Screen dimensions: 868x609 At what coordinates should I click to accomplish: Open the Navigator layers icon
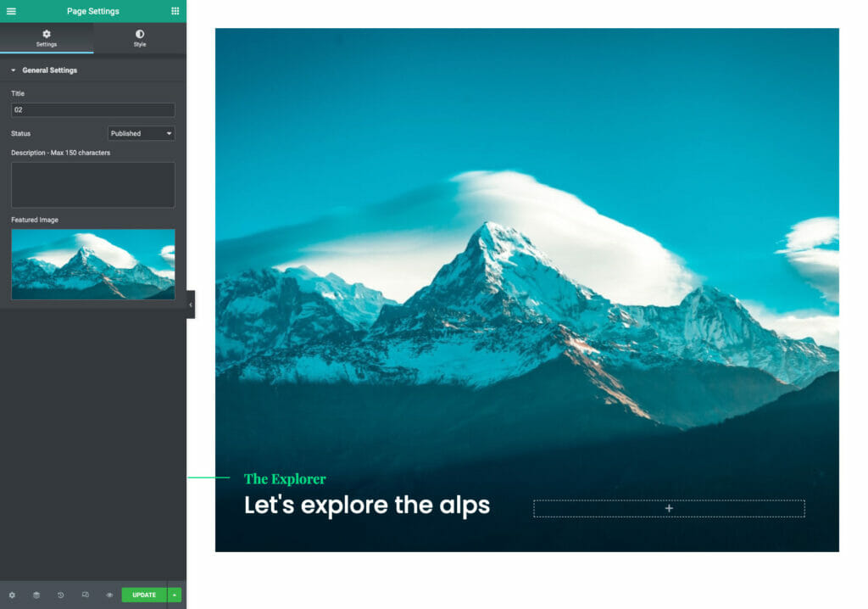click(x=36, y=595)
